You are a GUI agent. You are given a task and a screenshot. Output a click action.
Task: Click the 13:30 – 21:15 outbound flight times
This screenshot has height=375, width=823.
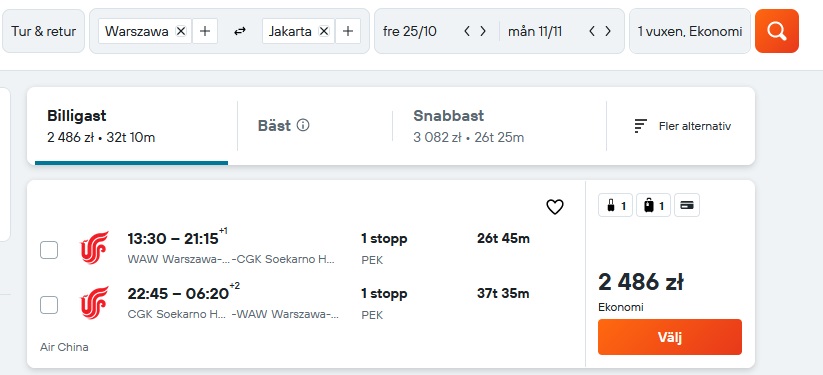coord(173,238)
